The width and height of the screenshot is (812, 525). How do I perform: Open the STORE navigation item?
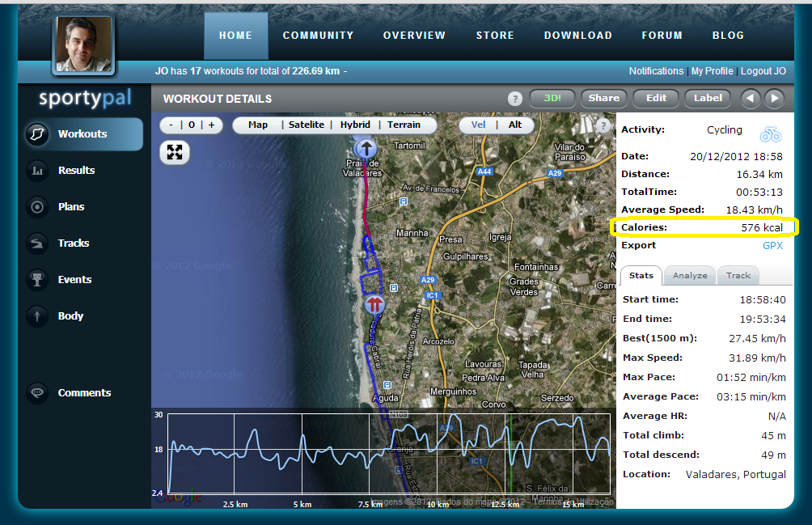(x=495, y=36)
